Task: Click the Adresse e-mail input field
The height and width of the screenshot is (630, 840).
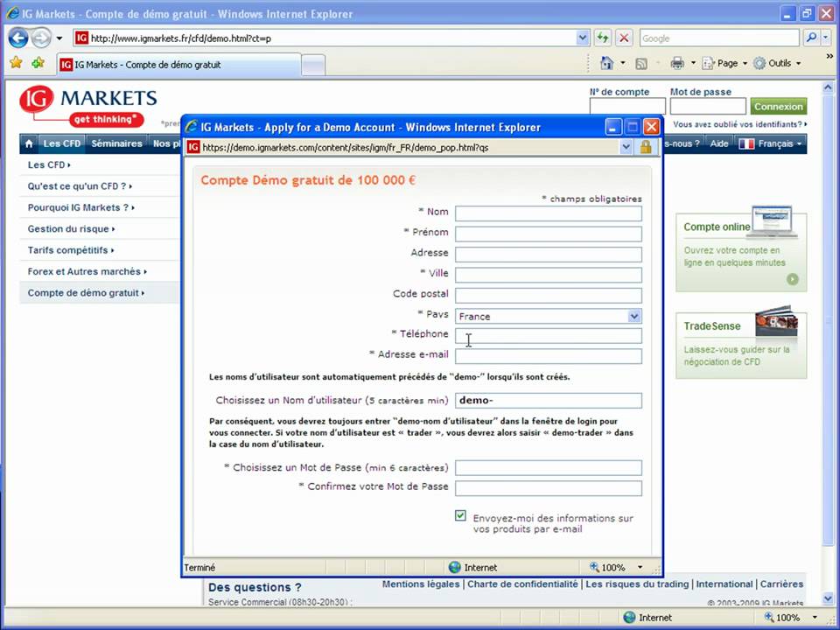Action: click(x=548, y=356)
